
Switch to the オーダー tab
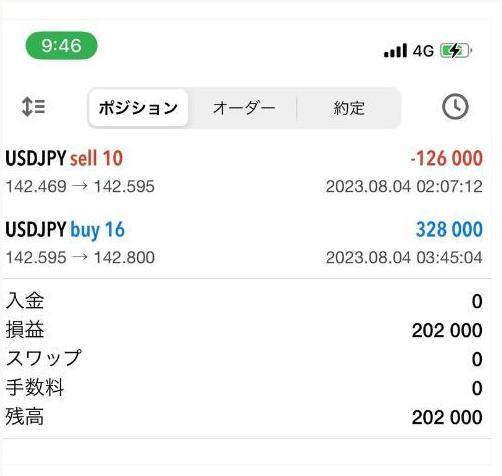pos(244,108)
